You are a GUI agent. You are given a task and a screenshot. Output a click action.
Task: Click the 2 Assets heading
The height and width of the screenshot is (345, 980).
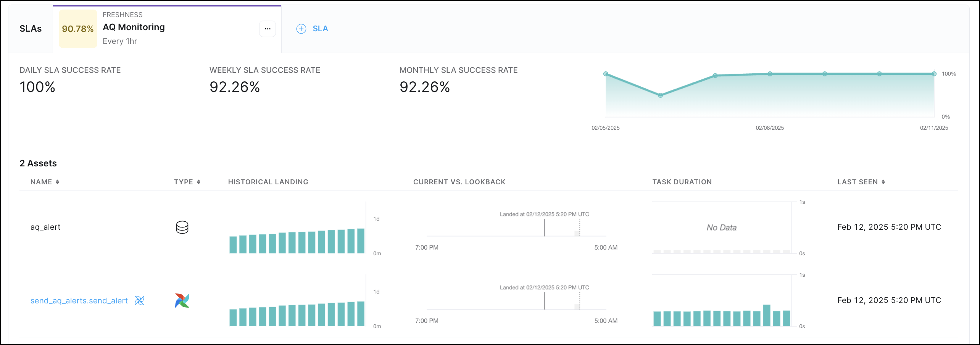pos(38,163)
